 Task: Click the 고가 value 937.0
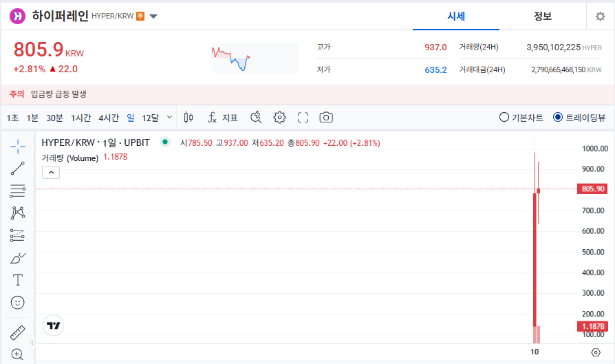[435, 47]
